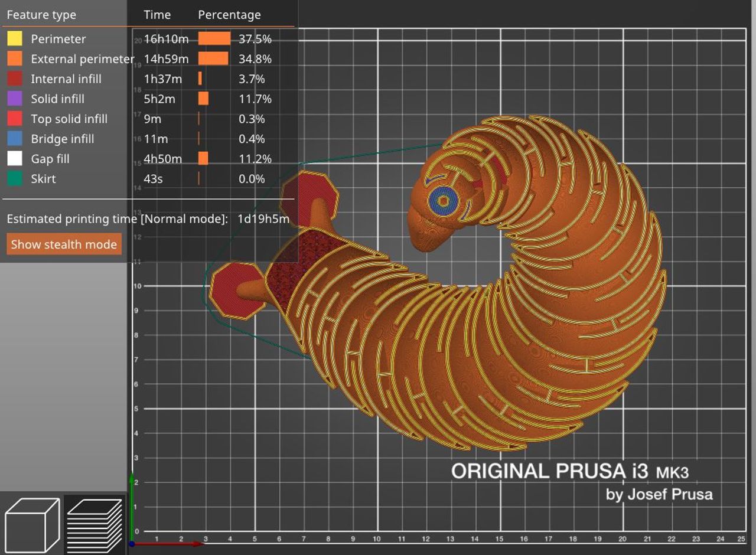The width and height of the screenshot is (756, 555).
Task: Click the External perimeter percentage bar
Action: point(213,58)
